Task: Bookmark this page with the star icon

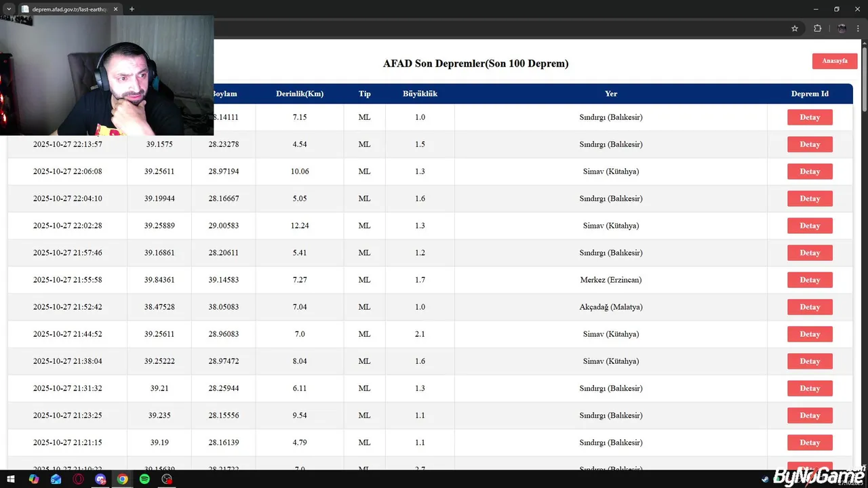Action: click(795, 28)
